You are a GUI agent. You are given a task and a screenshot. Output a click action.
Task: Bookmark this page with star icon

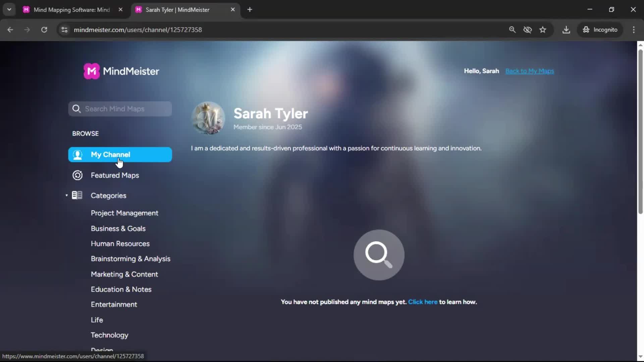click(x=543, y=30)
